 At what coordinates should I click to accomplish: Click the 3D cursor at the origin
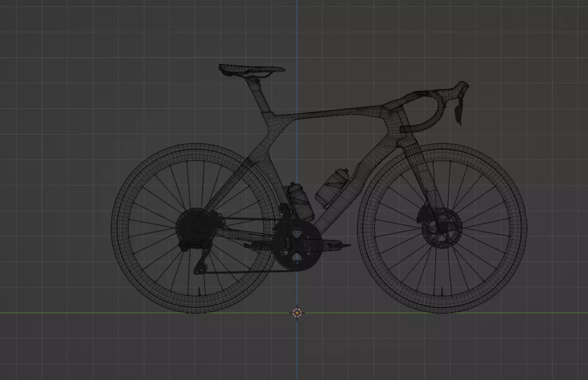297,312
